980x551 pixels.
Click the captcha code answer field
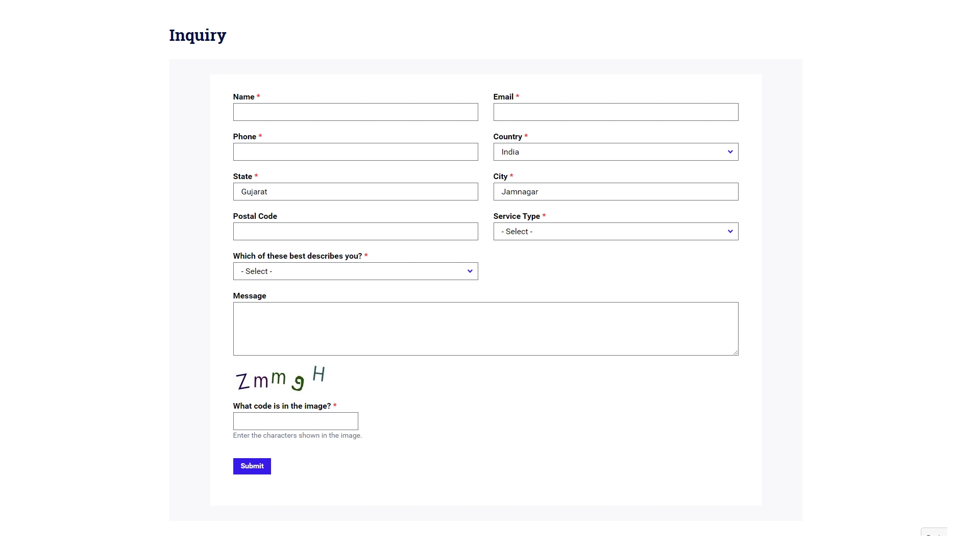295,421
